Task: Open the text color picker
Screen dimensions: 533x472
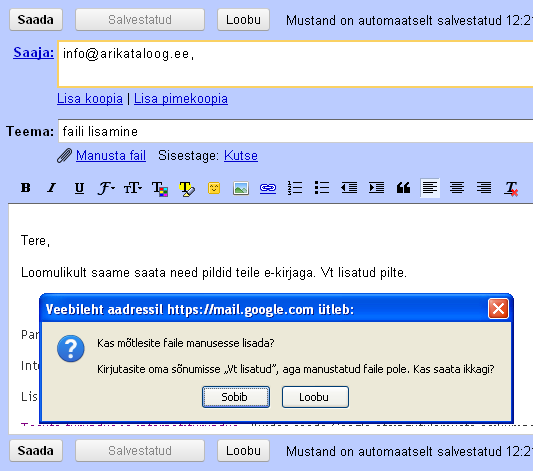Action: [x=160, y=188]
